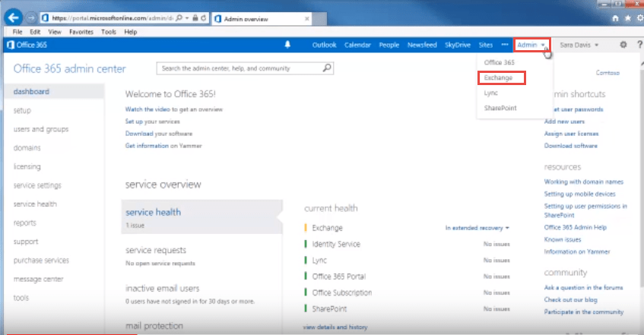This screenshot has height=335, width=644.
Task: Open the Edit menu
Action: coord(35,32)
